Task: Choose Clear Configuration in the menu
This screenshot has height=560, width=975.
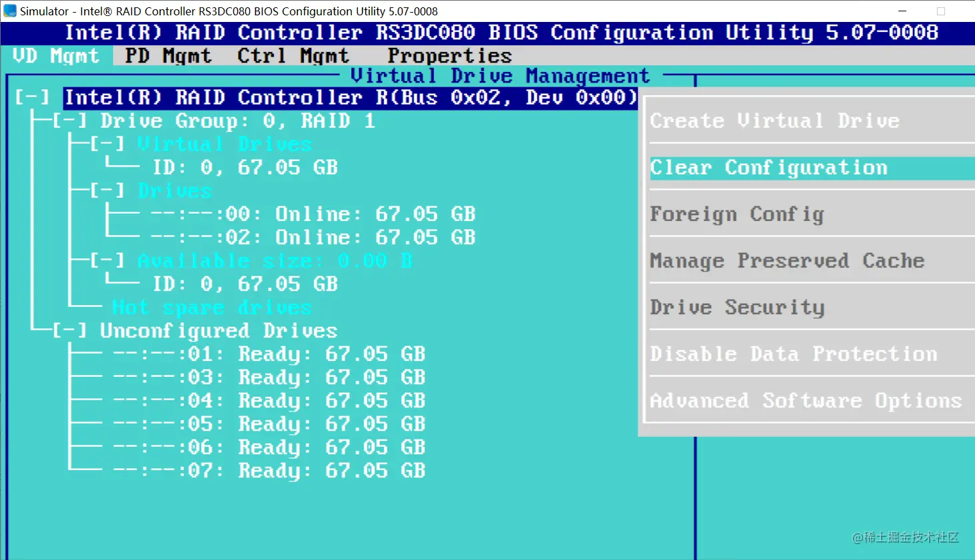Action: pyautogui.click(x=812, y=168)
